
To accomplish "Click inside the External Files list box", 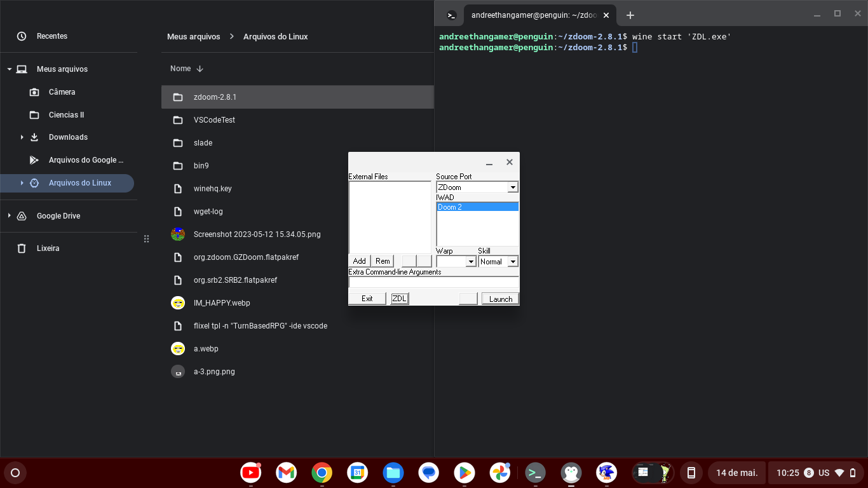I will click(390, 217).
